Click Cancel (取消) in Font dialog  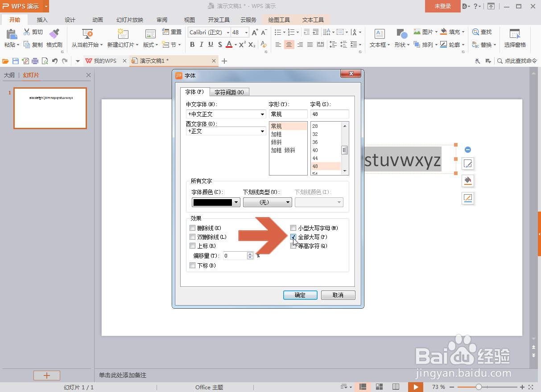(x=338, y=295)
